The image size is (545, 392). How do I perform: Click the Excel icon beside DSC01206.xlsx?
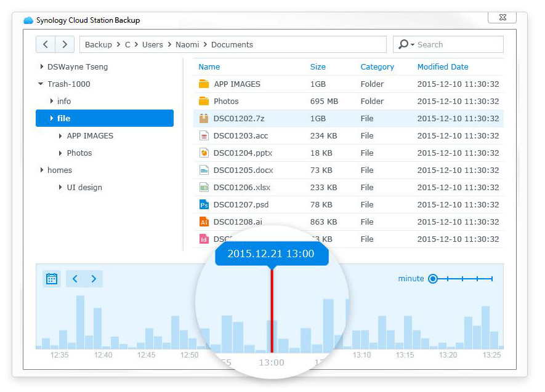point(203,187)
